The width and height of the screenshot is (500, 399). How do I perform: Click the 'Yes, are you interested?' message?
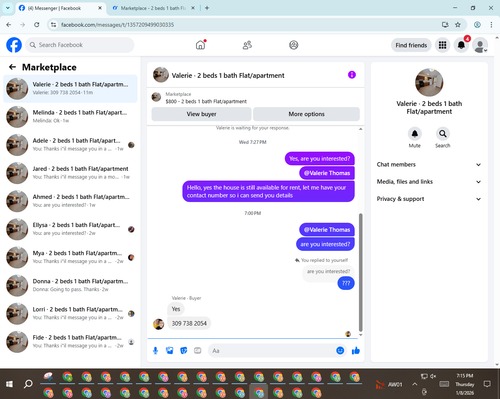pos(319,159)
